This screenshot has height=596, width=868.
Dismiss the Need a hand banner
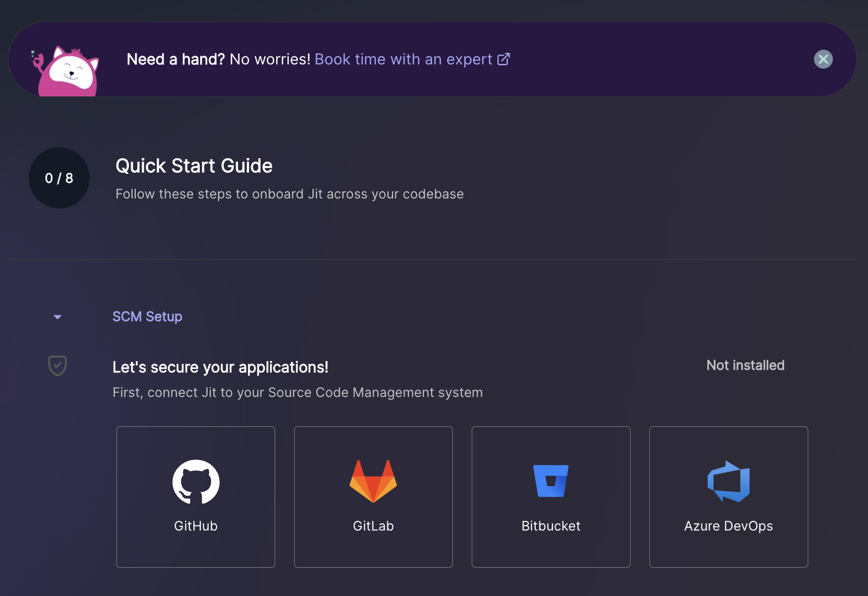pyautogui.click(x=823, y=59)
